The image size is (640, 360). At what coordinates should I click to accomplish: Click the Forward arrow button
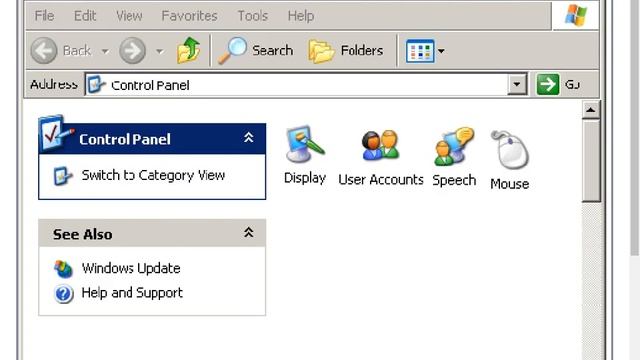[x=132, y=51]
